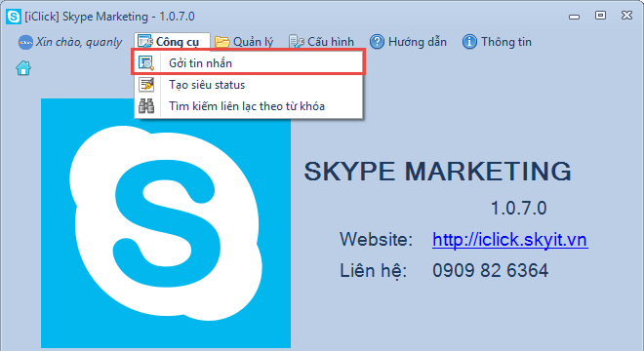Click the Công cụ tools icon
Viewport: 644px width, 351px height.
click(x=145, y=42)
